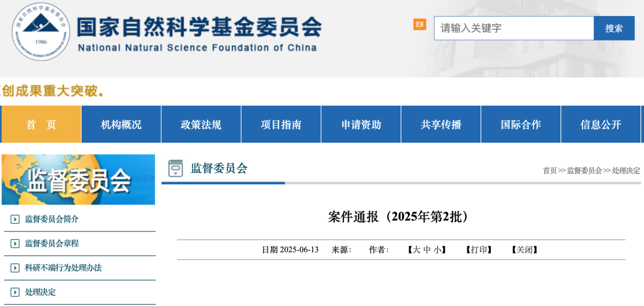Click arrow icon beside 监督委员会简介
Image resolution: width=644 pixels, height=306 pixels.
[x=15, y=220]
